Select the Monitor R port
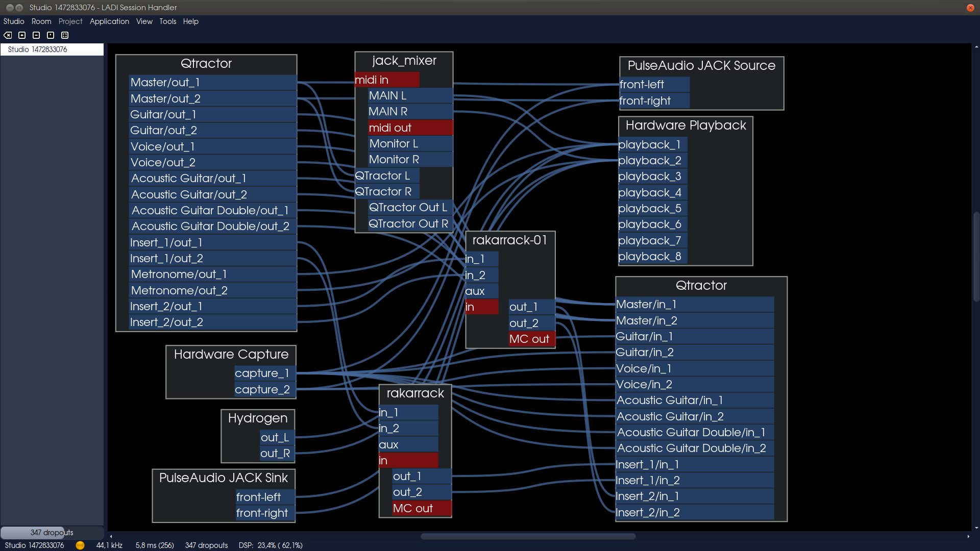Screen dimensions: 980x551 410,160
